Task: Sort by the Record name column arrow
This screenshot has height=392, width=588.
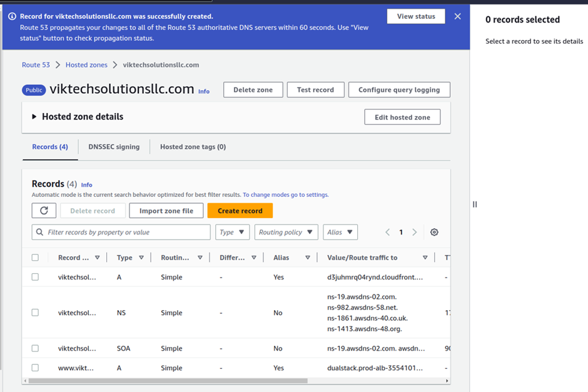Action: tap(98, 258)
